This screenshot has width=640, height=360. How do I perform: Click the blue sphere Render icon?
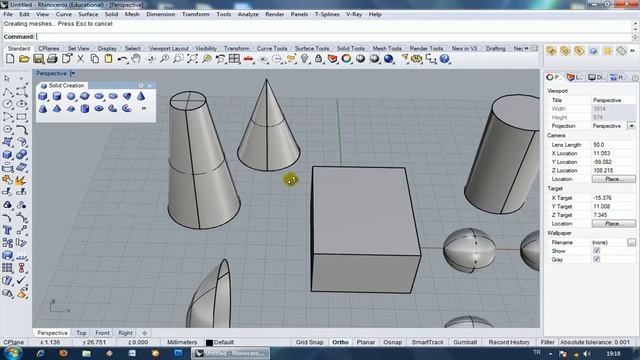(x=389, y=59)
